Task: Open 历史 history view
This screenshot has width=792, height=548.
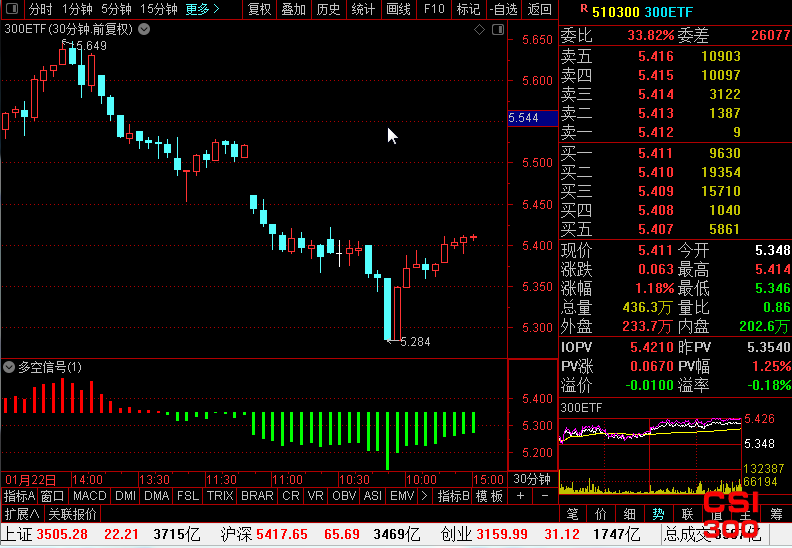Action: click(328, 9)
